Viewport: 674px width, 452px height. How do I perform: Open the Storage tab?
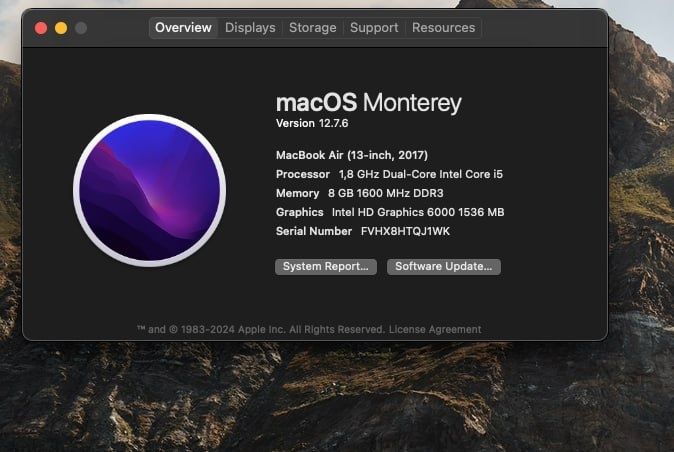(312, 28)
